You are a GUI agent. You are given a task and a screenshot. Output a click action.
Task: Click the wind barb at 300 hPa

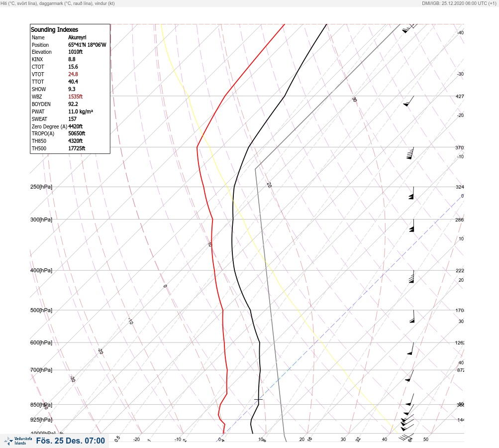[x=412, y=225]
